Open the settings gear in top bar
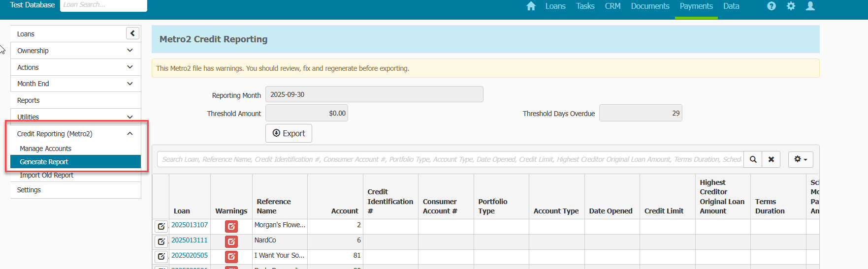Viewport: 868px width, 269px height. click(791, 6)
